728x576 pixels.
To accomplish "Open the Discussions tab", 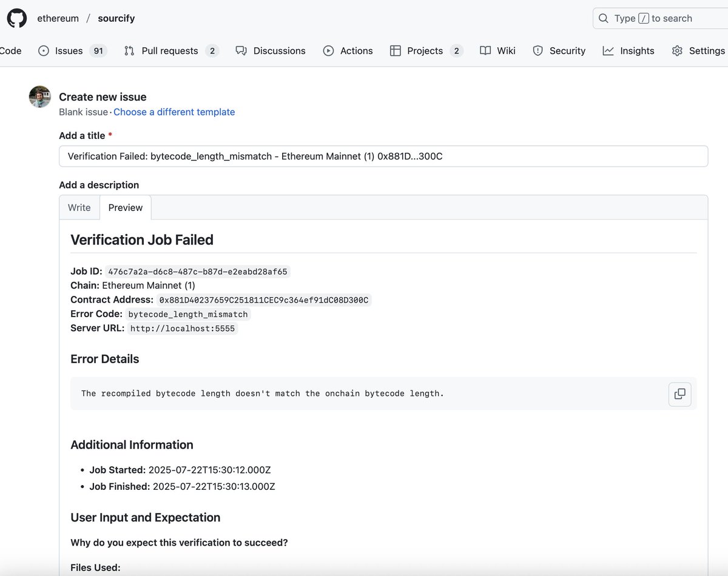I will pos(271,51).
